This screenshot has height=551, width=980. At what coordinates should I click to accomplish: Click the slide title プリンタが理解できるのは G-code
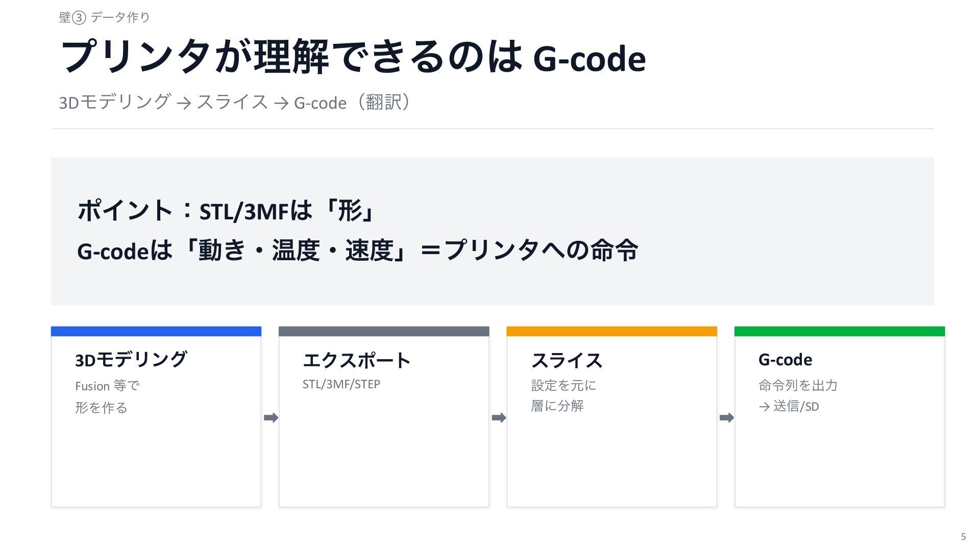tap(353, 57)
